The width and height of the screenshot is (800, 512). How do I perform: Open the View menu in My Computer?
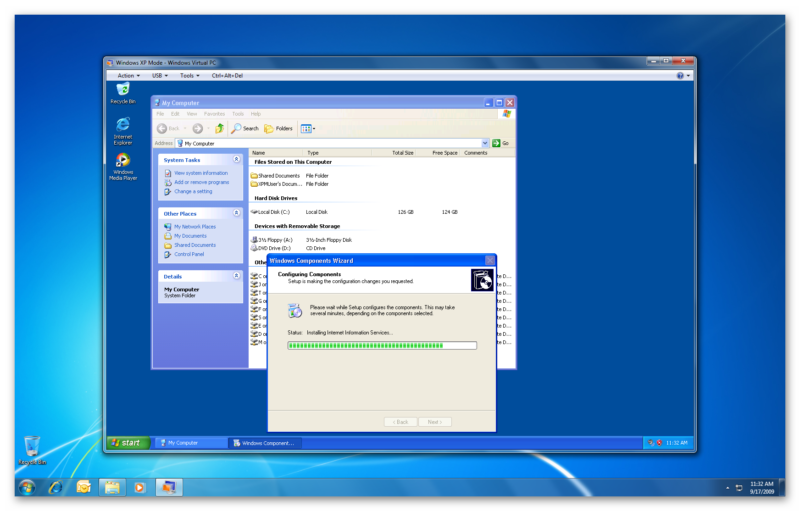[192, 114]
